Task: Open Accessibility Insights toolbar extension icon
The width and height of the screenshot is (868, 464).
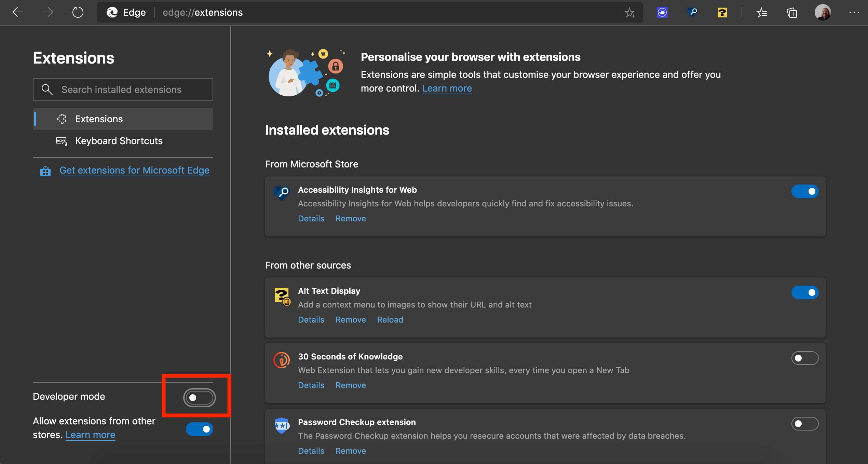Action: point(692,13)
